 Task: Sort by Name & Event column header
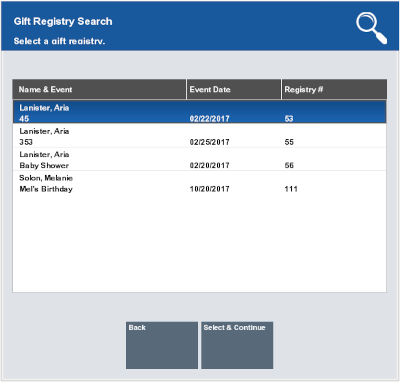click(99, 89)
